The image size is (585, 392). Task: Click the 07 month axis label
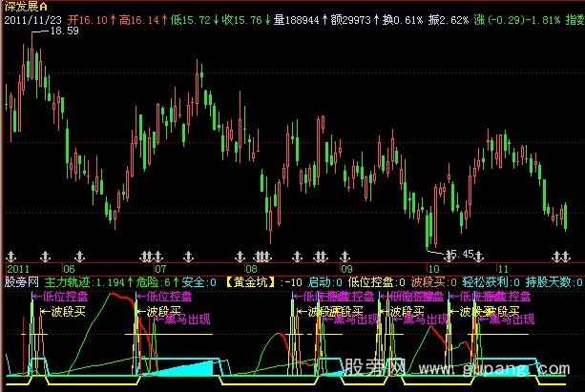[157, 269]
